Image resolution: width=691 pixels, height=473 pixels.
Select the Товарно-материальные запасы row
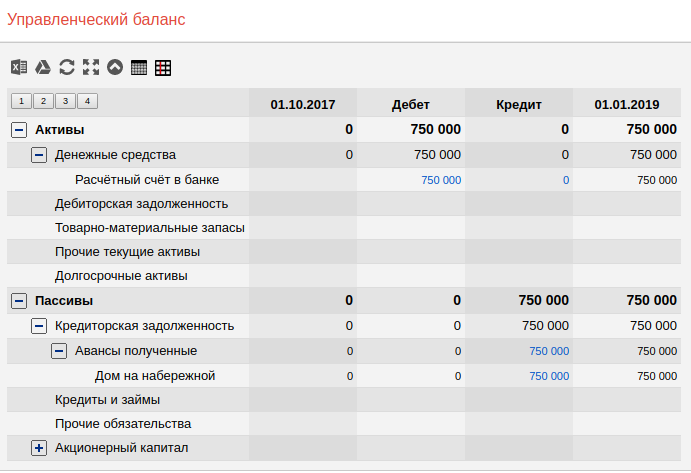(344, 228)
